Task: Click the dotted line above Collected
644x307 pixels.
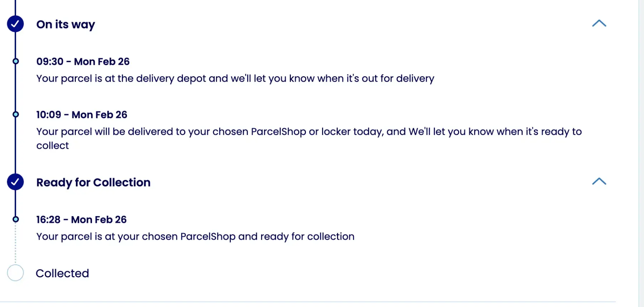Action: [x=15, y=243]
